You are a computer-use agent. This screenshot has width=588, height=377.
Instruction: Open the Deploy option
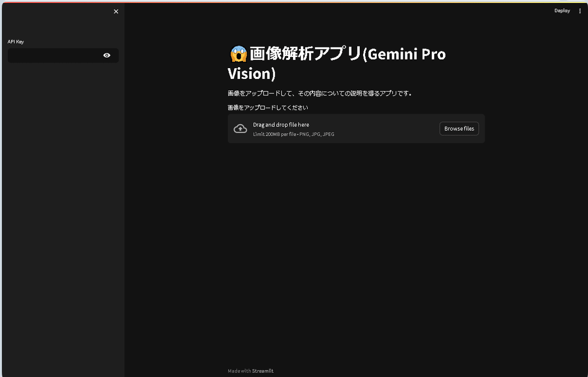tap(562, 11)
